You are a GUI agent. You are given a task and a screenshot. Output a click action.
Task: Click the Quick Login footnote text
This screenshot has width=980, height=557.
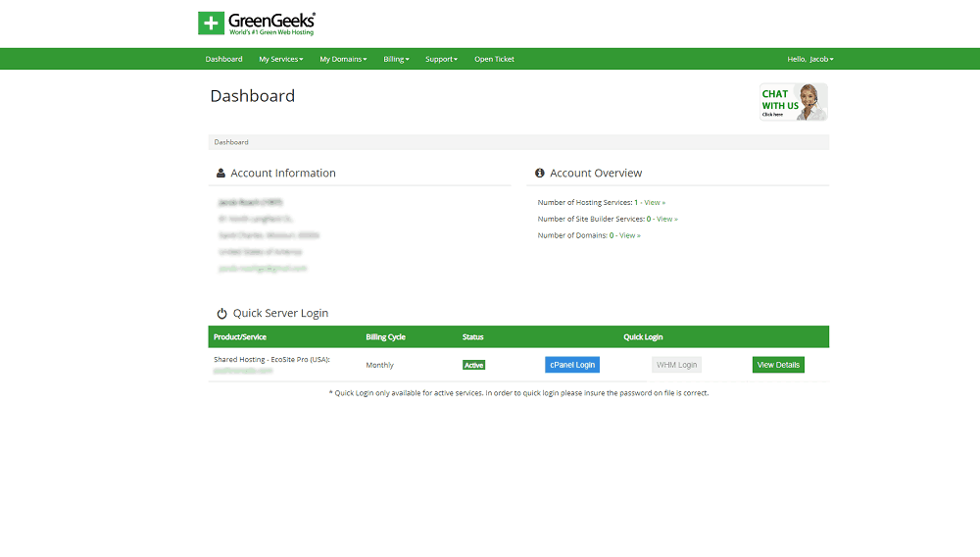coord(518,393)
